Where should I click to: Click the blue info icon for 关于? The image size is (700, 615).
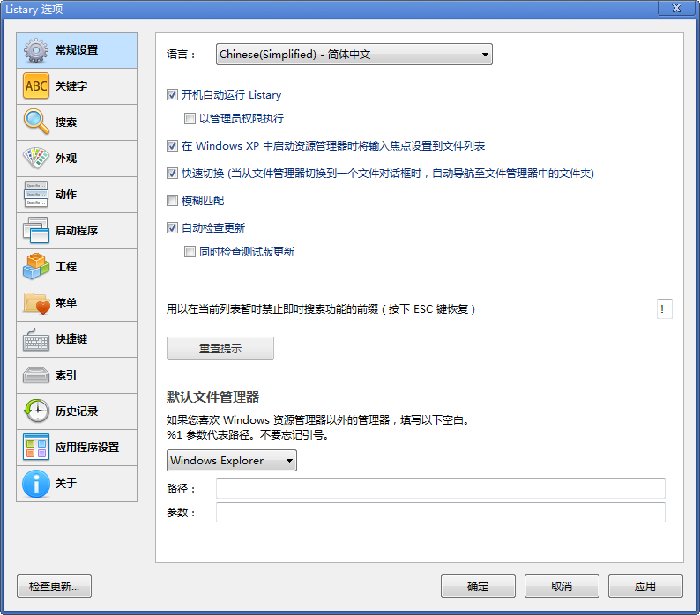tap(36, 484)
